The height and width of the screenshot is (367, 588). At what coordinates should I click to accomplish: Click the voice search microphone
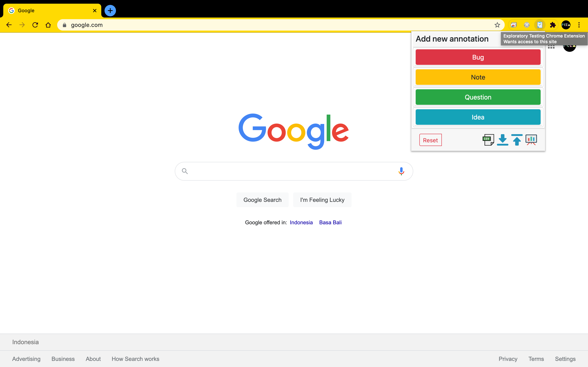[x=401, y=171]
